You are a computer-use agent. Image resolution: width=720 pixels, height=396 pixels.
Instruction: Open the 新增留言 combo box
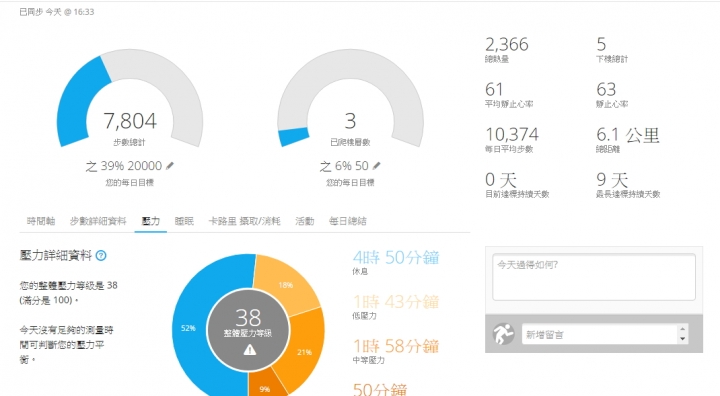[605, 334]
